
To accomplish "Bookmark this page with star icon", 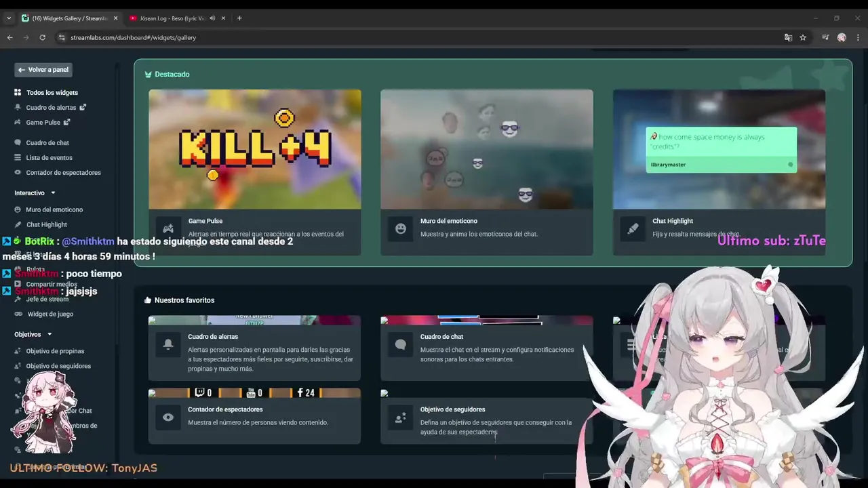I will 803,37.
